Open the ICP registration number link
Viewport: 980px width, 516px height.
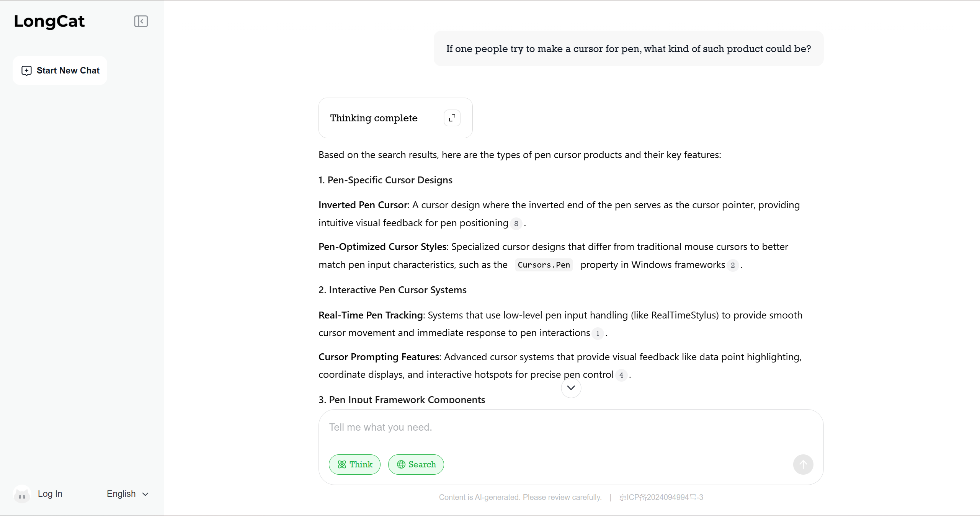point(661,497)
